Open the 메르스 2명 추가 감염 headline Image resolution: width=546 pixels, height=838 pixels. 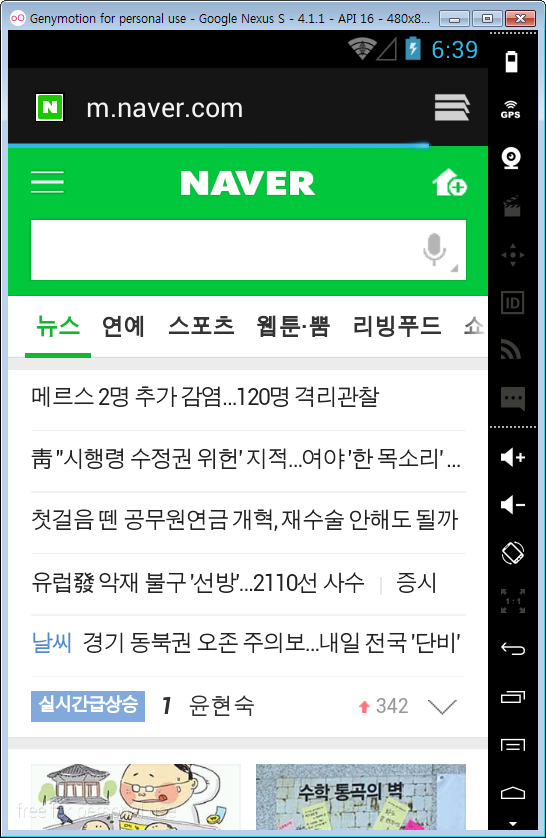click(x=205, y=397)
